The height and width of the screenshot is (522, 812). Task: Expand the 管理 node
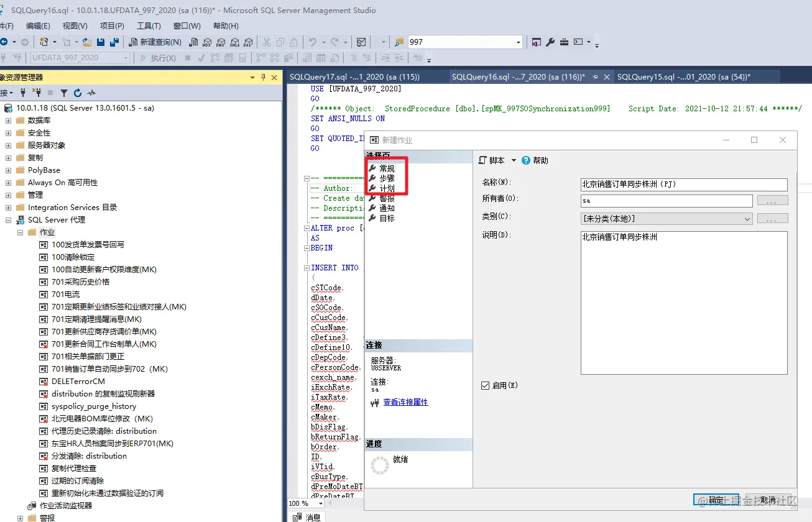point(8,195)
